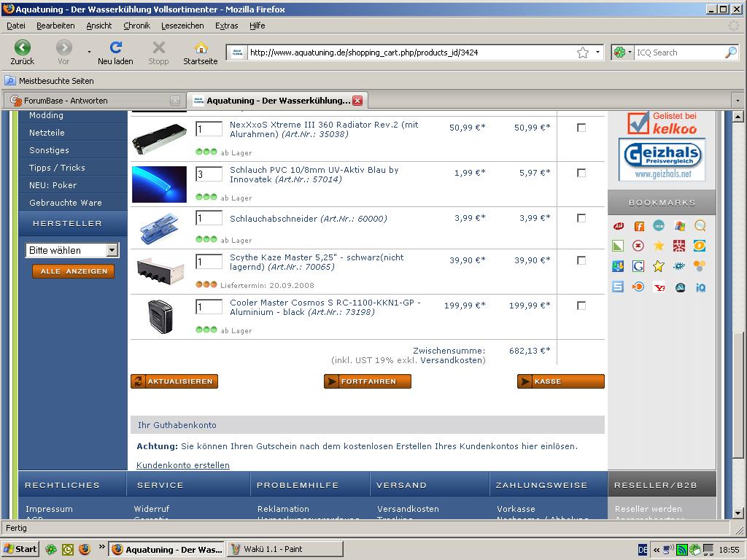Launch Firefox from quick launch bar

tap(85, 549)
